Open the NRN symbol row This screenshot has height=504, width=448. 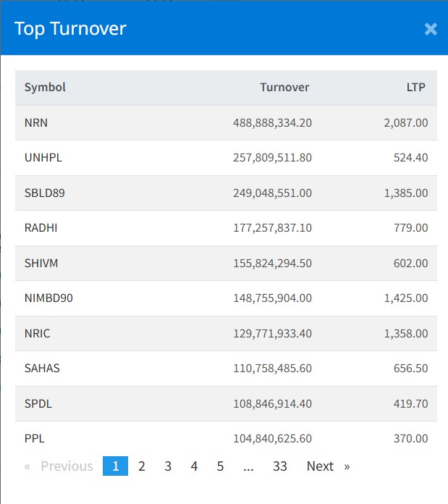tap(36, 123)
